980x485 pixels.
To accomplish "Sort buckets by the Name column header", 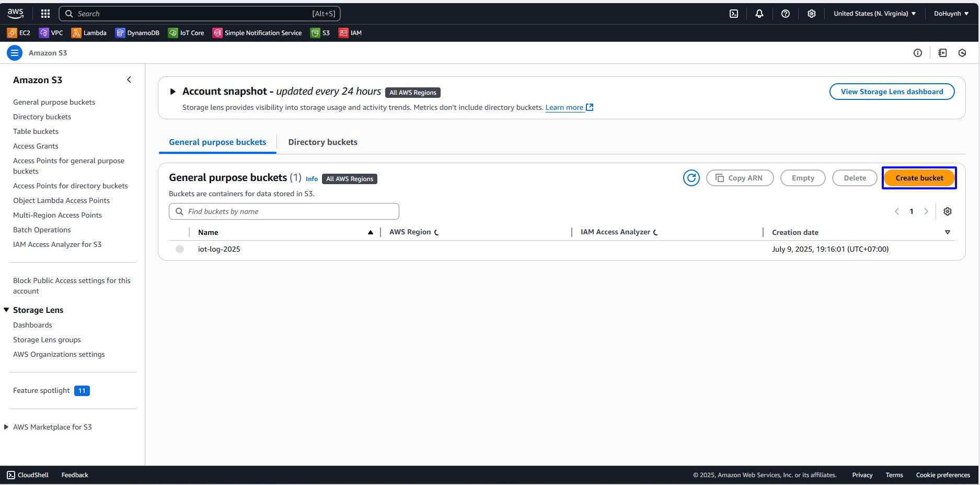I will click(208, 232).
